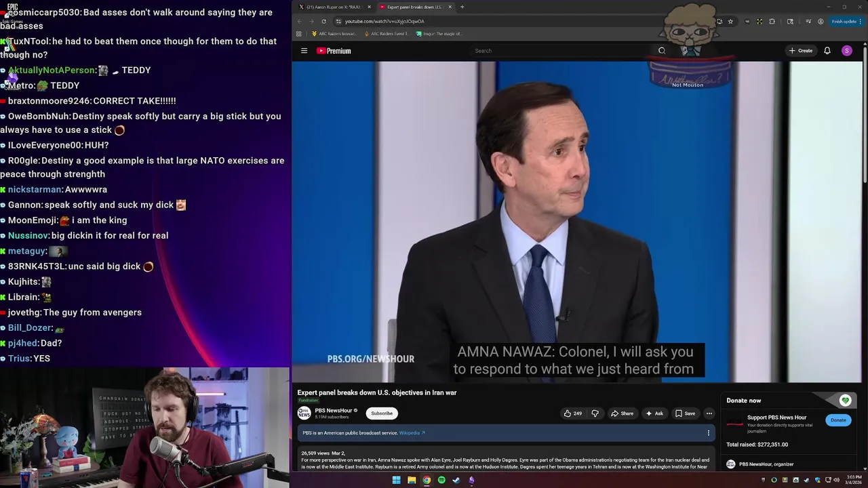868x488 pixels.
Task: Open PBS NewsHour organizer avatar
Action: point(730,464)
